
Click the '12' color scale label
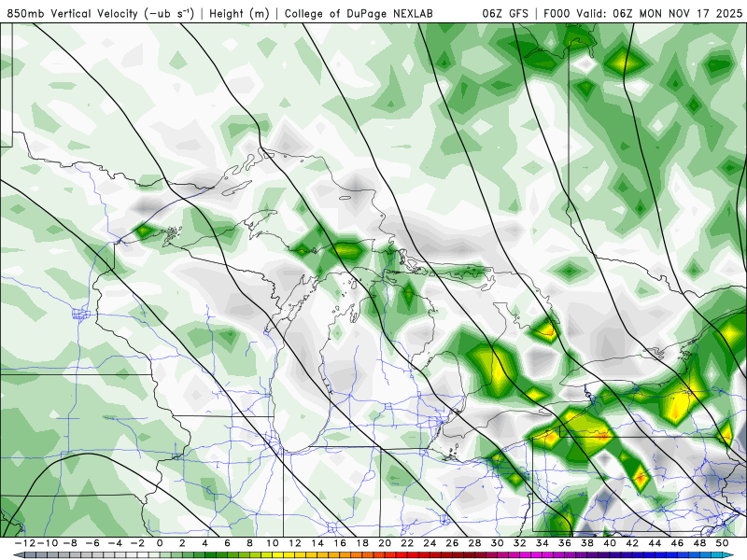pos(295,543)
